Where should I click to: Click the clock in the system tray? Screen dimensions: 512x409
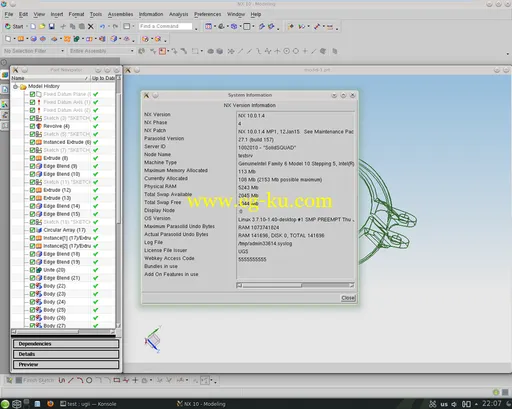(491, 404)
